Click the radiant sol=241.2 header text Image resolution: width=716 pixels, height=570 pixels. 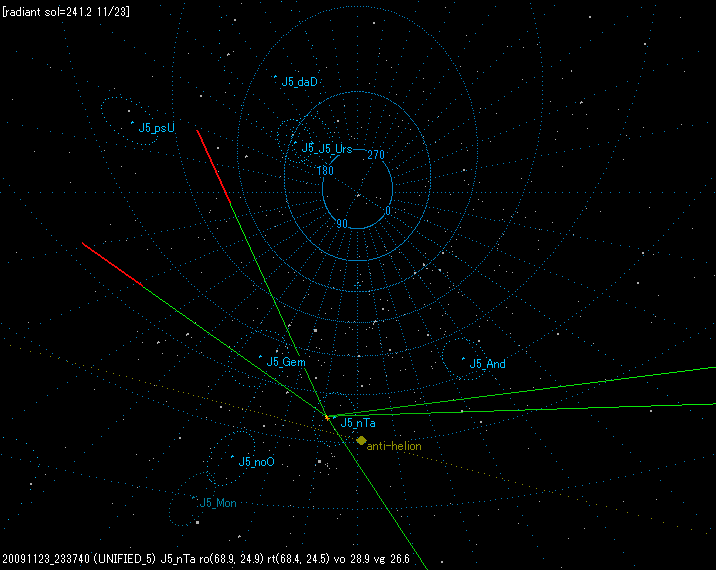pyautogui.click(x=66, y=12)
